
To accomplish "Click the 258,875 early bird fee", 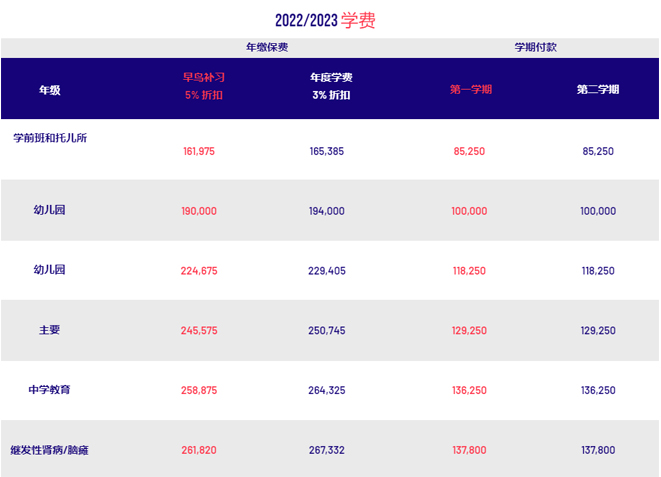I will pos(200,391).
